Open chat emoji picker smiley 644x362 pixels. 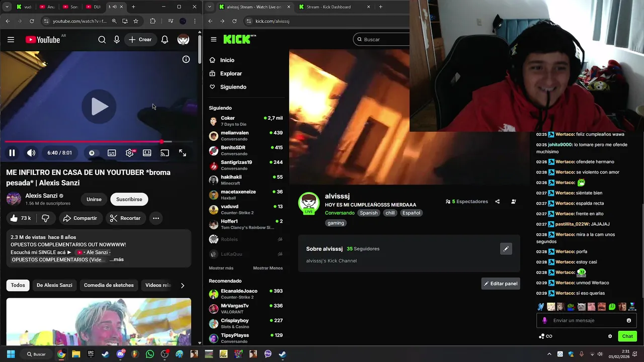(x=629, y=320)
